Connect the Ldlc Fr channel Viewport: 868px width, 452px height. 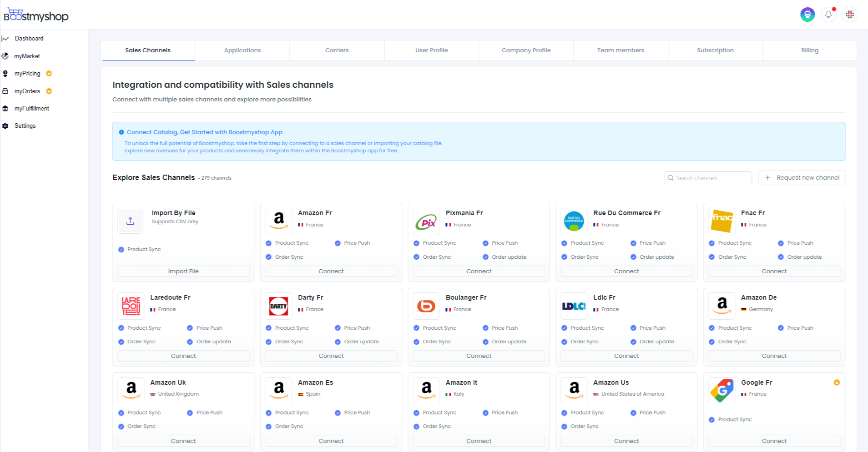(x=626, y=356)
